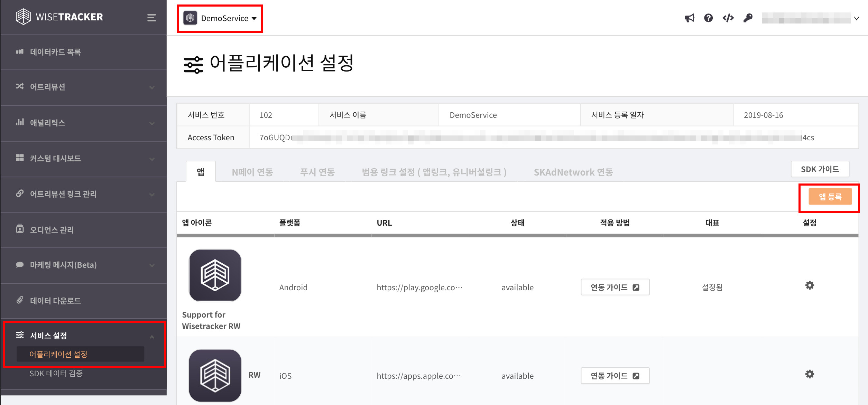
Task: Open the help question mark icon
Action: [708, 18]
